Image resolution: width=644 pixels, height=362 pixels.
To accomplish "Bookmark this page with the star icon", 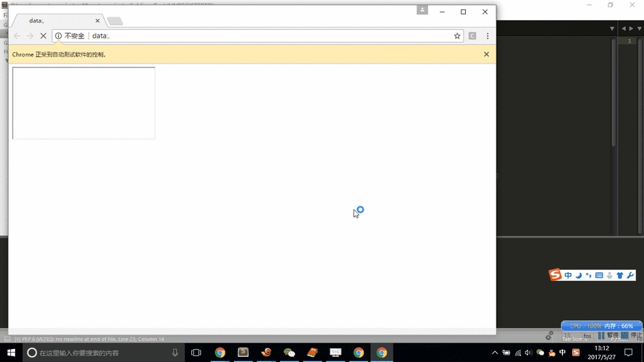I will click(457, 35).
